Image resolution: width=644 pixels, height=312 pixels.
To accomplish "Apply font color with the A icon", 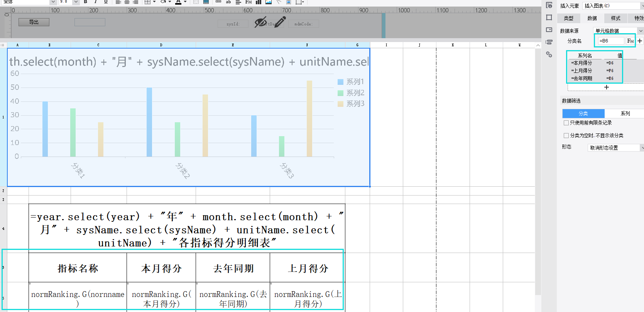I will click(x=178, y=2).
